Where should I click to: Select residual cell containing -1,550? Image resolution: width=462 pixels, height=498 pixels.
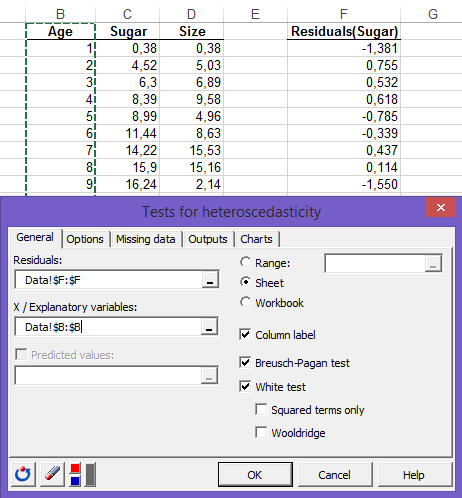(x=344, y=184)
